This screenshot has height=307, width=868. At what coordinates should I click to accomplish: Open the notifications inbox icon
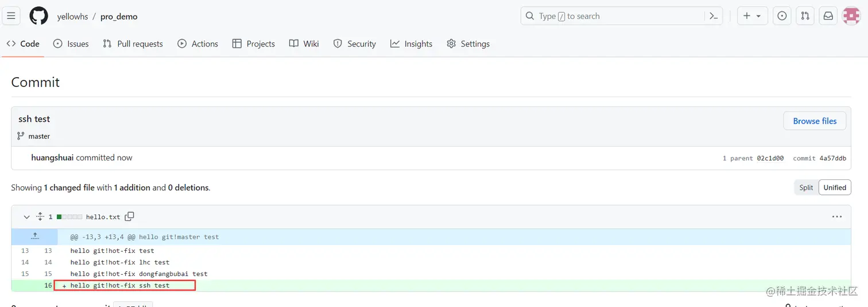coord(828,16)
